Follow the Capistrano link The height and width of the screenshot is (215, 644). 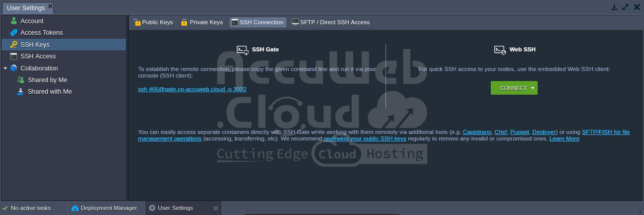pyautogui.click(x=477, y=132)
